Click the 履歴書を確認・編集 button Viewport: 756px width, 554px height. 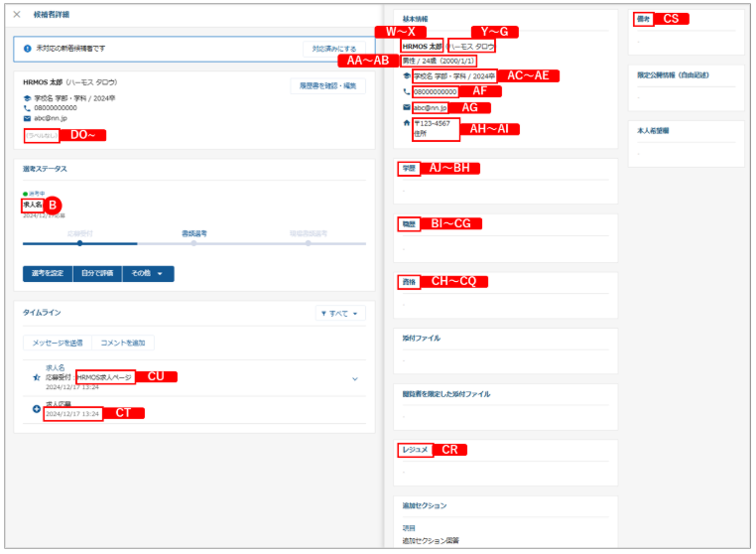point(326,86)
